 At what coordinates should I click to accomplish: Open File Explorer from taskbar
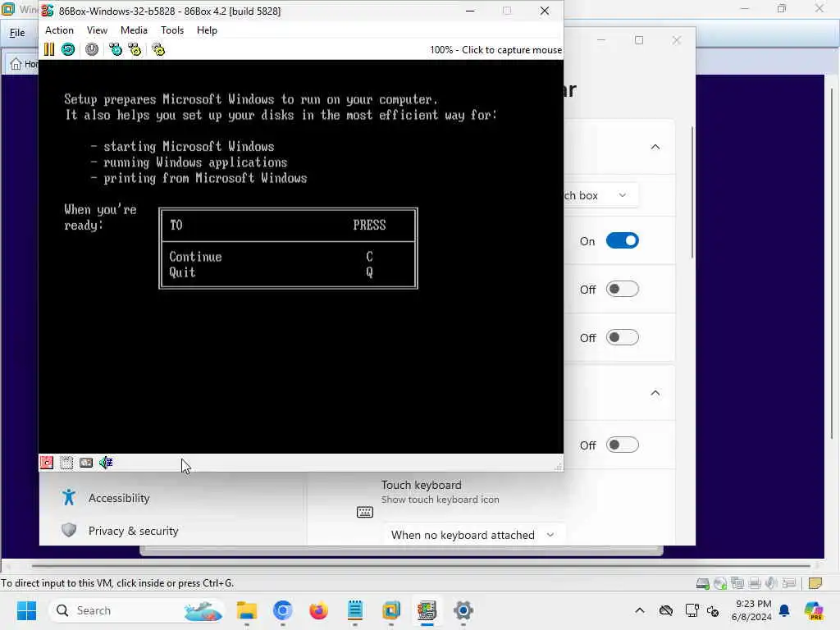click(x=247, y=610)
